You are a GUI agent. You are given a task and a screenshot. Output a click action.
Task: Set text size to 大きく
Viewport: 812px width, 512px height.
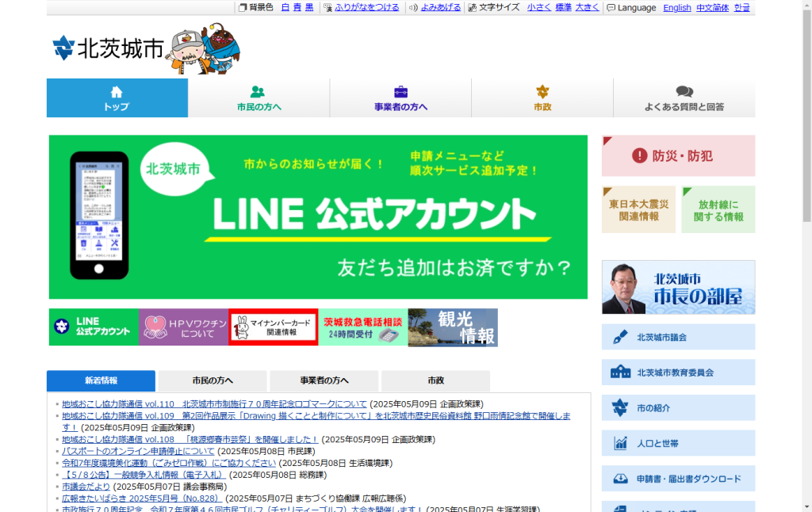[587, 8]
